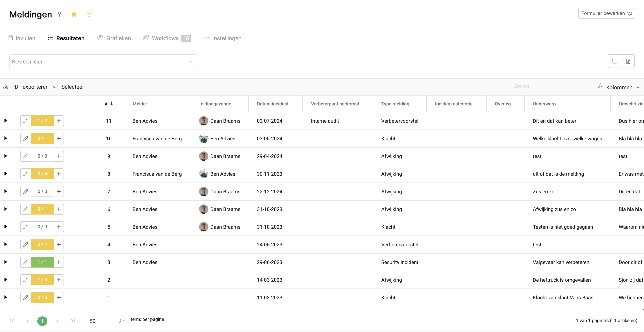
Task: Go to the previous page arrow
Action: 28,321
